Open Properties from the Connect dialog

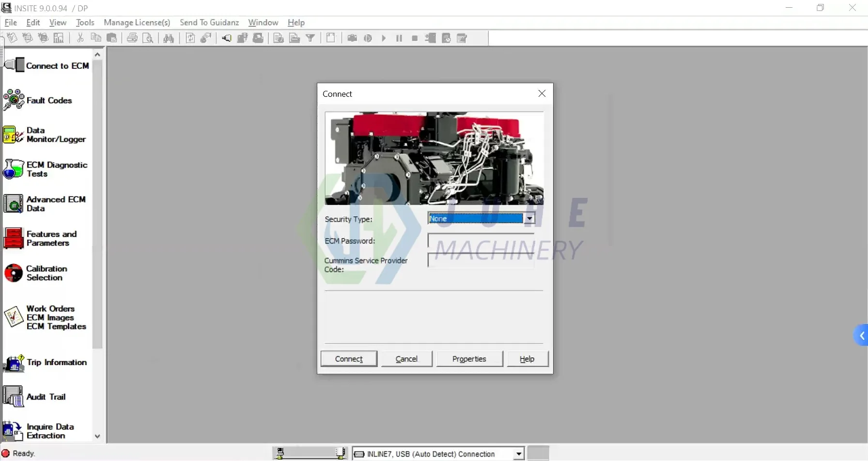[x=469, y=359]
